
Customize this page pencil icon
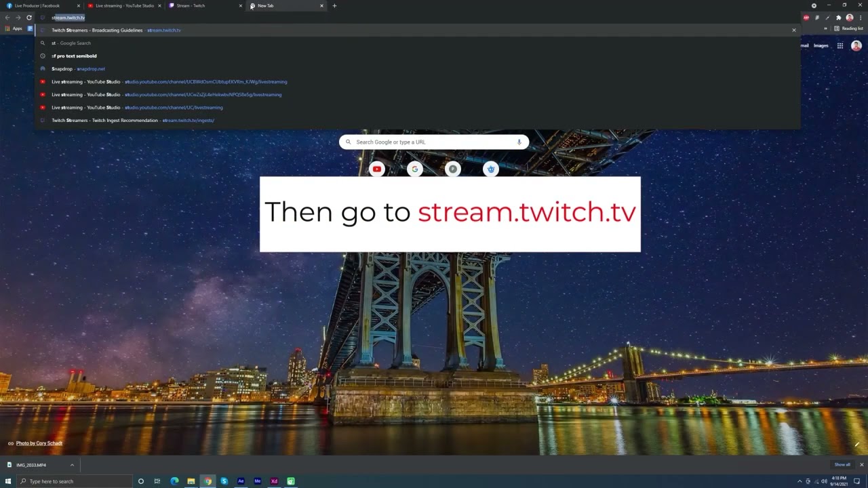pos(857,445)
